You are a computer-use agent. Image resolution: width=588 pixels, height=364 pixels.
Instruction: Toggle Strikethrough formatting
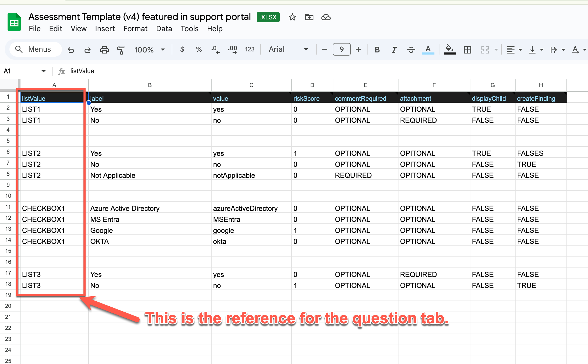point(411,50)
